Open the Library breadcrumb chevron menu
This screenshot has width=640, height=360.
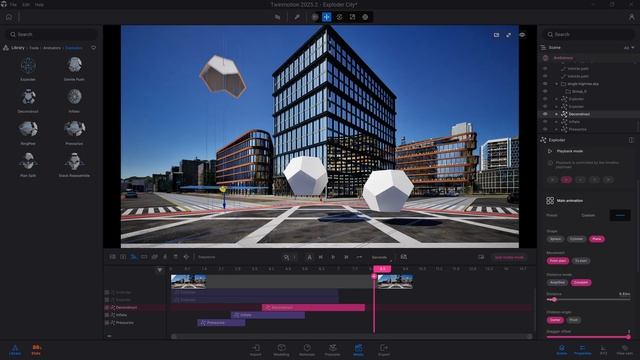click(93, 48)
